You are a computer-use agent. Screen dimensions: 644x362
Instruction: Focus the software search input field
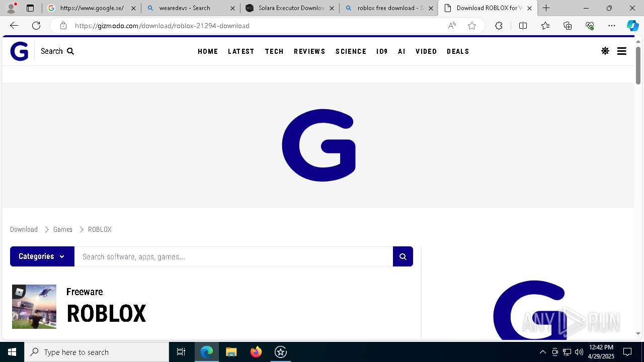[233, 256]
